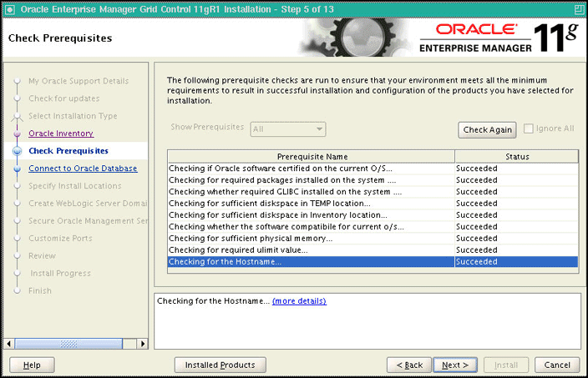Click the more details link

point(299,301)
